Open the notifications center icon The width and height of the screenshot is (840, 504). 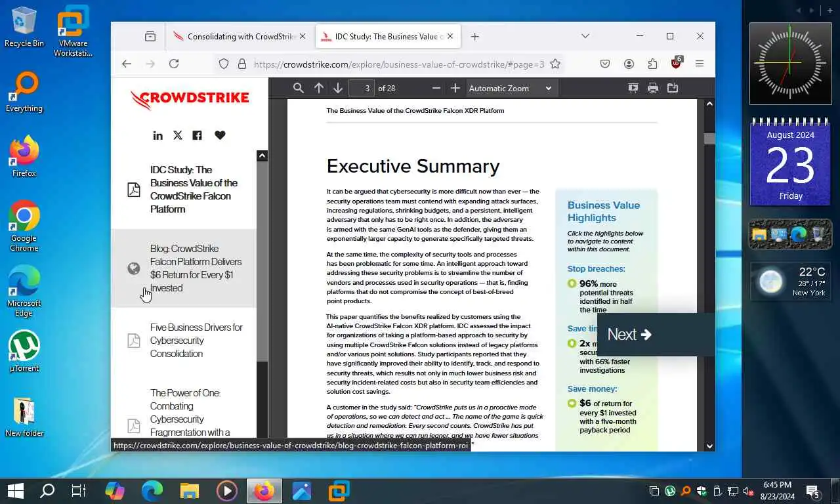pos(812,491)
